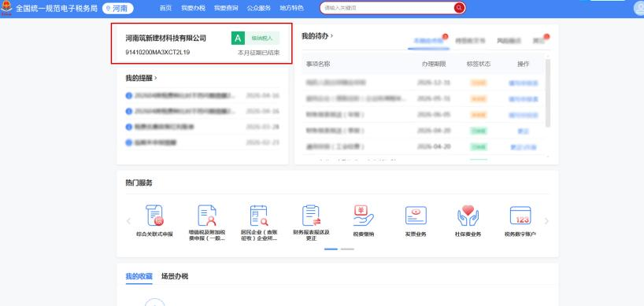Expand 我的待办 via its header arrow

[331, 36]
